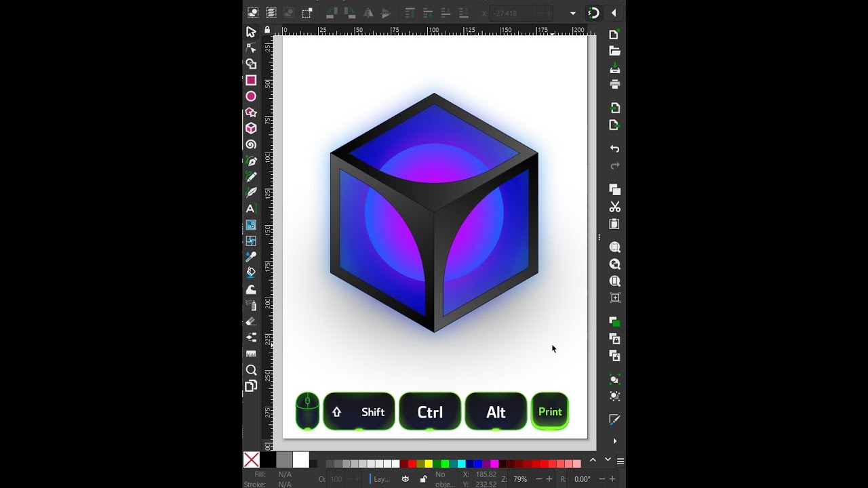Toggle touch-path rubberband selection mode

coord(307,13)
